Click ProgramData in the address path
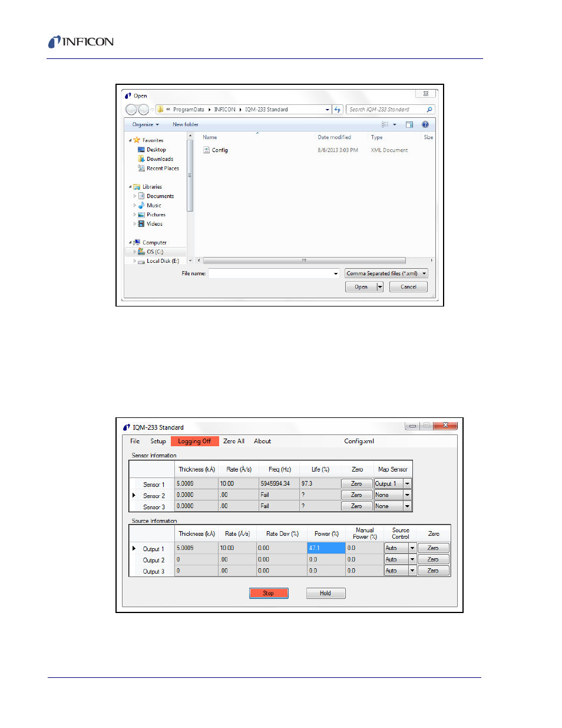562x728 pixels. [189, 110]
